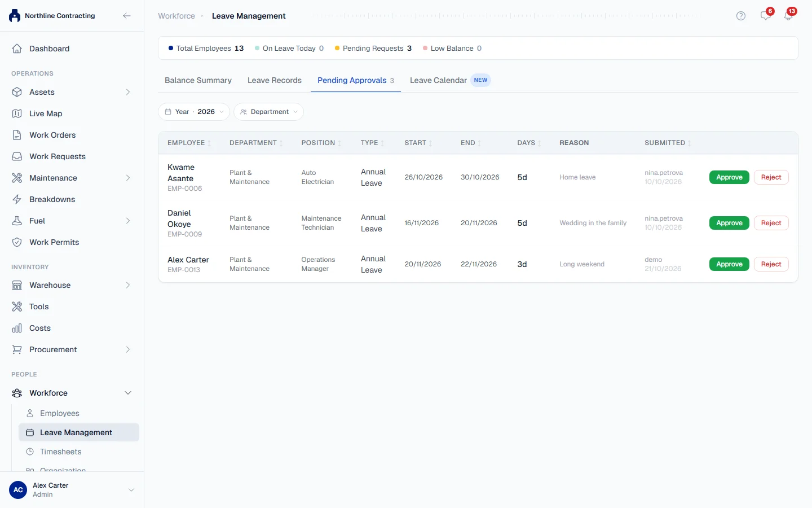Reject Kwame Asante's leave request
This screenshot has height=508, width=812.
(x=771, y=177)
